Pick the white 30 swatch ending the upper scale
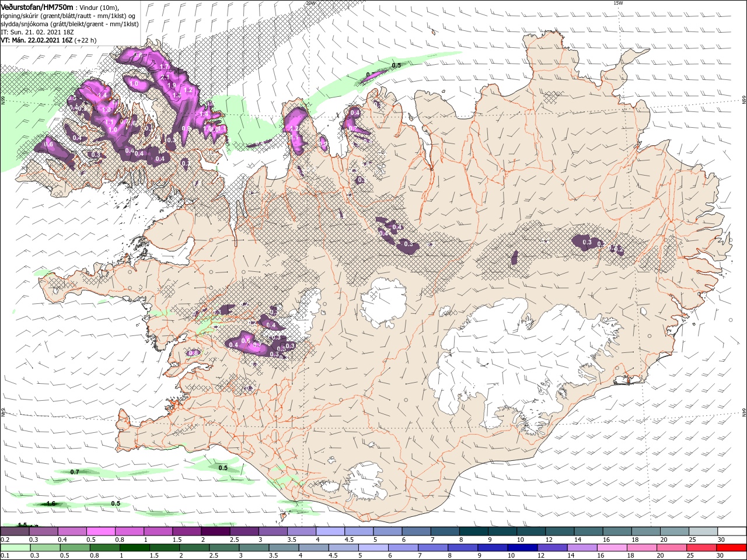Image resolution: width=747 pixels, height=560 pixels. pos(731,531)
